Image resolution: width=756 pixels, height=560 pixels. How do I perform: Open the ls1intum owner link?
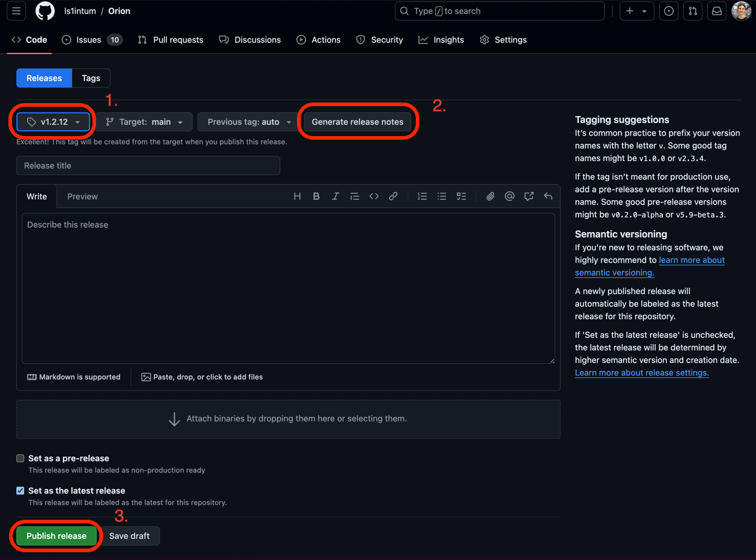(80, 11)
